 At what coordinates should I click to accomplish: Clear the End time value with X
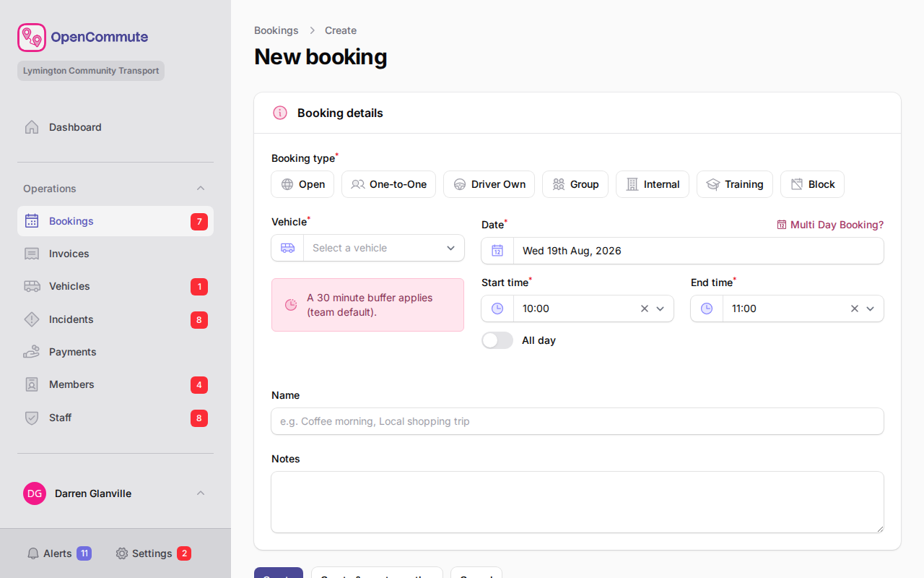pos(855,309)
